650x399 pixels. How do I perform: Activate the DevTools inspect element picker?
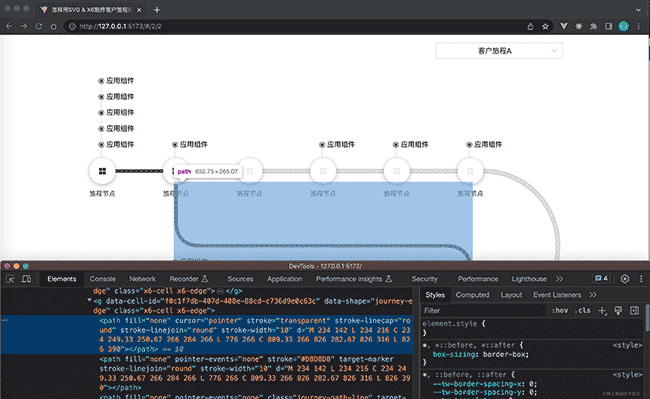point(10,279)
